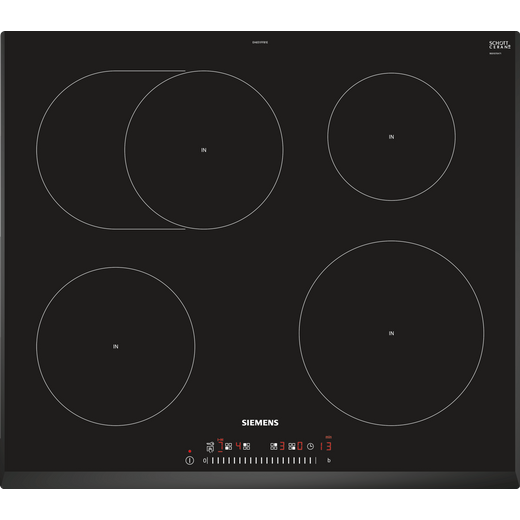This screenshot has height=520, width=520.
Task: Tap the red '0' power level display
Action: pyautogui.click(x=300, y=446)
